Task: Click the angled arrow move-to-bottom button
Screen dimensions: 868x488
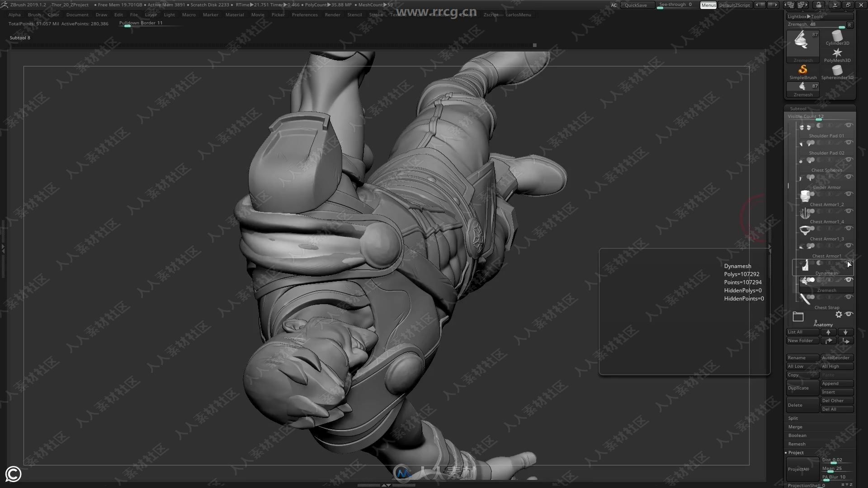Action: click(x=845, y=341)
